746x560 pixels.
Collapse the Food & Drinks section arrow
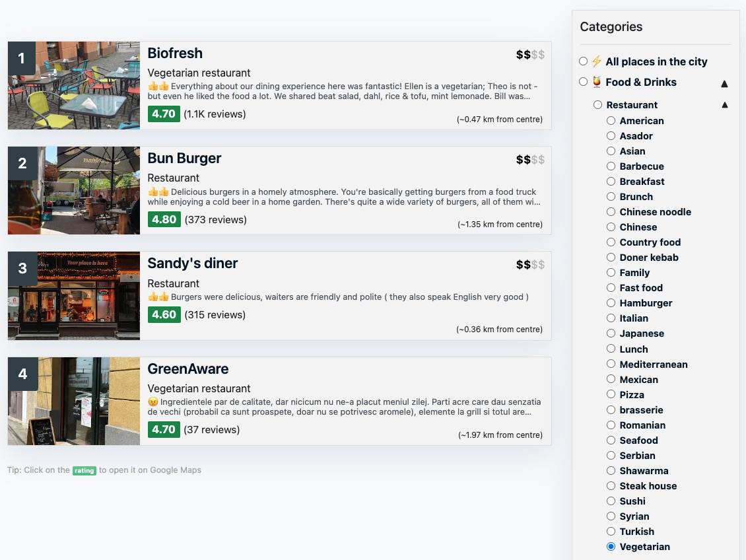724,83
